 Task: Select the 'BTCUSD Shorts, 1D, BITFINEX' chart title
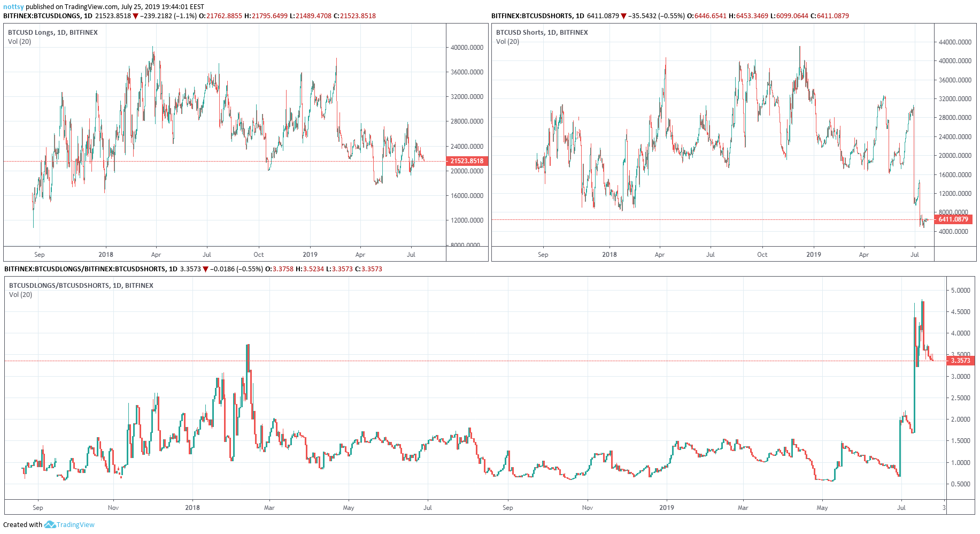542,33
